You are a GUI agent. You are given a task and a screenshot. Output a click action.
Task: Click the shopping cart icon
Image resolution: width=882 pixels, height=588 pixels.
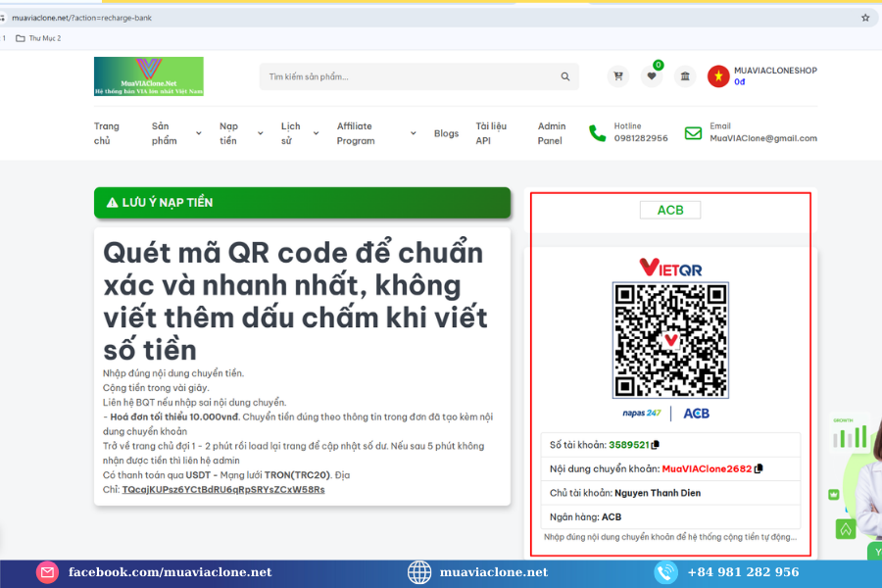pyautogui.click(x=617, y=76)
